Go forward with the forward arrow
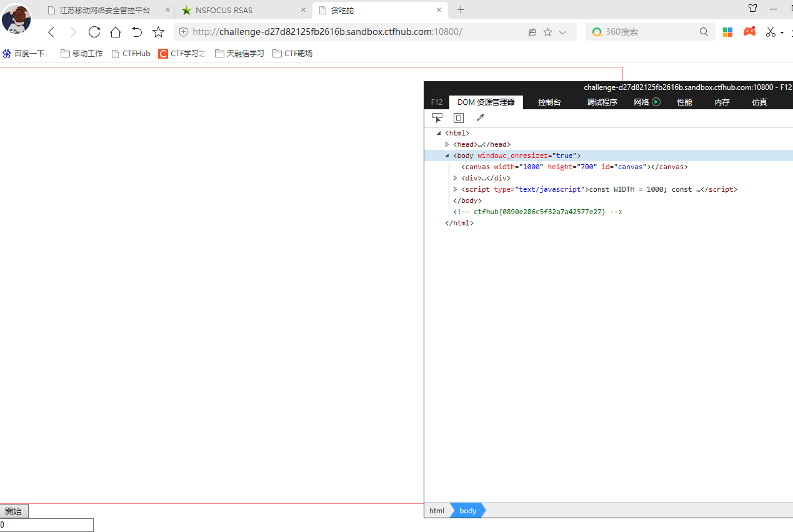This screenshot has width=793, height=532. point(73,32)
